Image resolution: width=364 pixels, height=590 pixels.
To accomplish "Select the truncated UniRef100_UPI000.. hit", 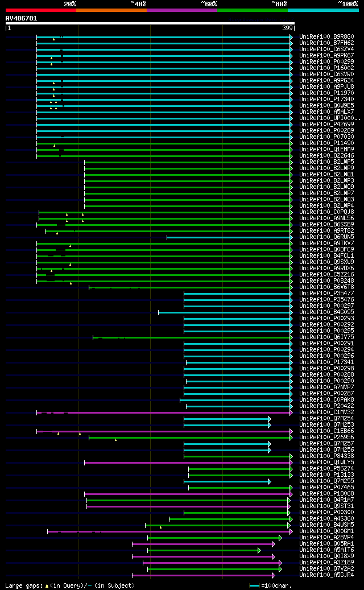I will click(330, 118).
